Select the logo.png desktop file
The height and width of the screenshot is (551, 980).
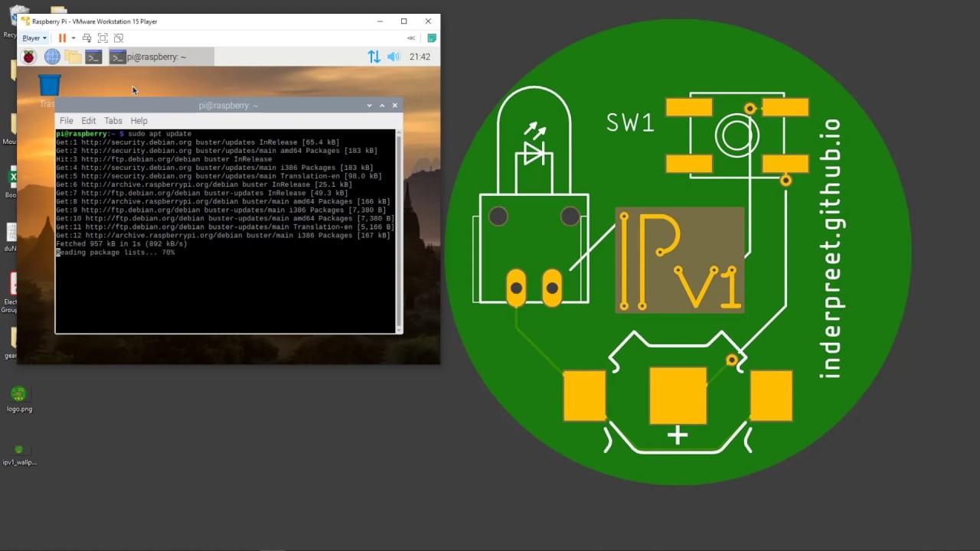[19, 399]
